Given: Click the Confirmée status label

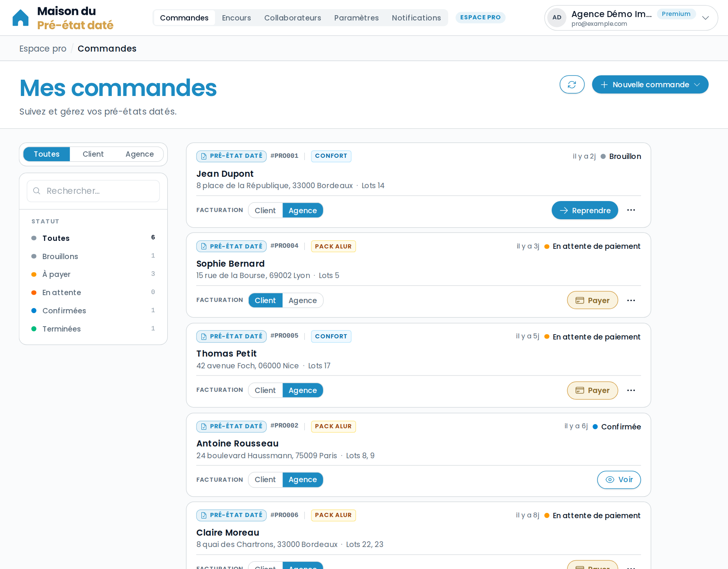Looking at the screenshot, I should coord(621,427).
